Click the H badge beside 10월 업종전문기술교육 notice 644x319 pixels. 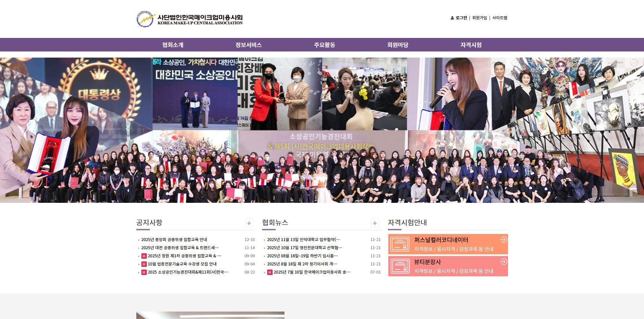[x=144, y=264]
